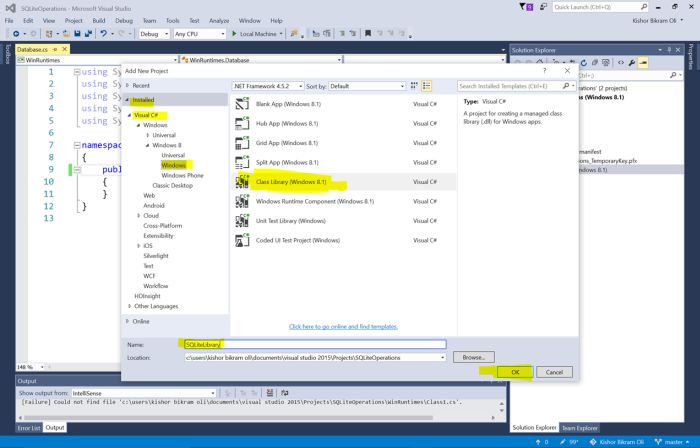Click the Undo arrow icon
Screen dimensions: 700x448
click(x=104, y=33)
